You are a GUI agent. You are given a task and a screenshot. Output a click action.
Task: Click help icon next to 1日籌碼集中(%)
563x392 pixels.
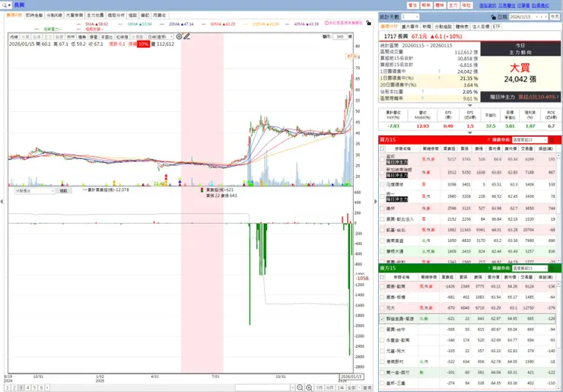point(439,78)
